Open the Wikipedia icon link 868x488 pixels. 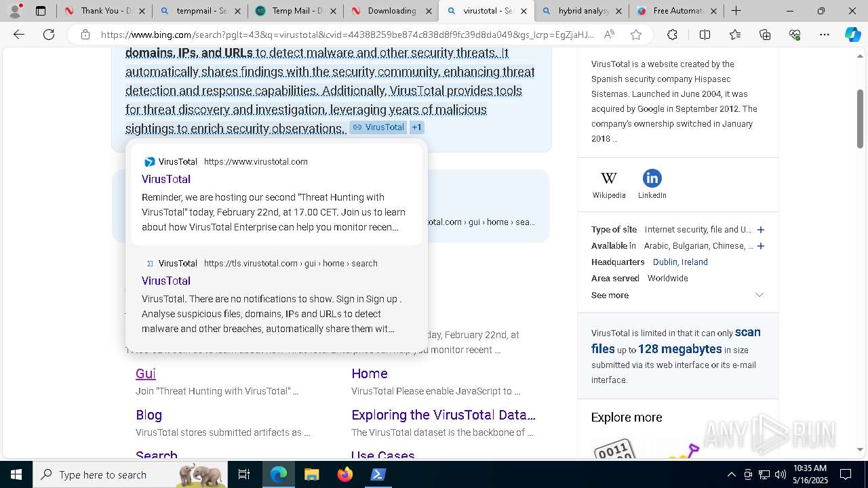tap(609, 184)
